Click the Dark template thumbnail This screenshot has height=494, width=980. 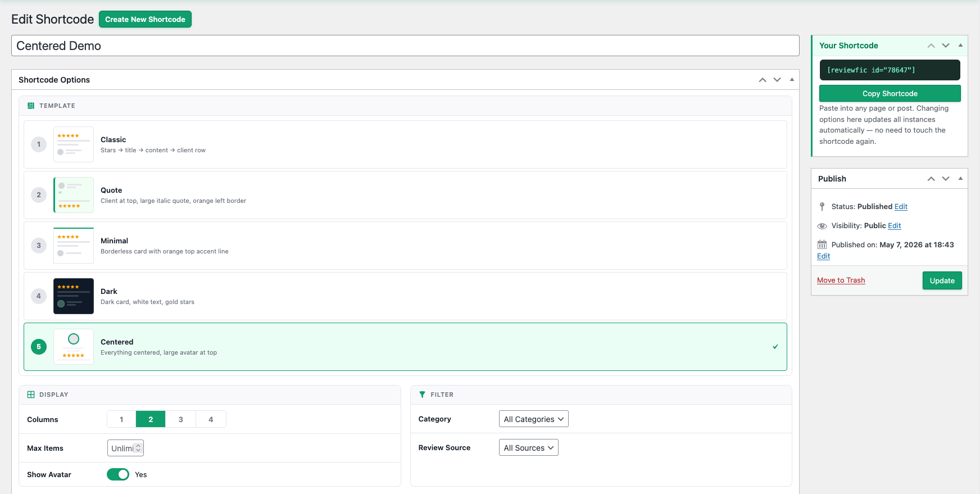tap(74, 296)
